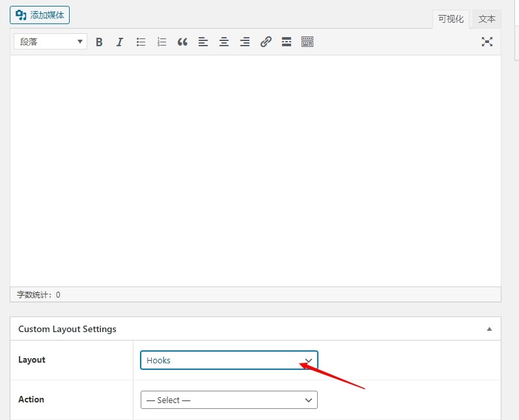The height and width of the screenshot is (420, 519).
Task: Enter distraction-free fullscreen mode
Action: pyautogui.click(x=486, y=42)
